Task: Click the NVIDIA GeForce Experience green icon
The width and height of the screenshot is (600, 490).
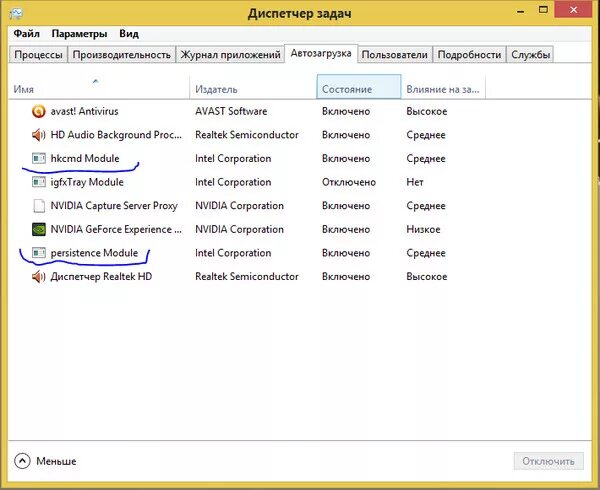Action: click(x=39, y=230)
